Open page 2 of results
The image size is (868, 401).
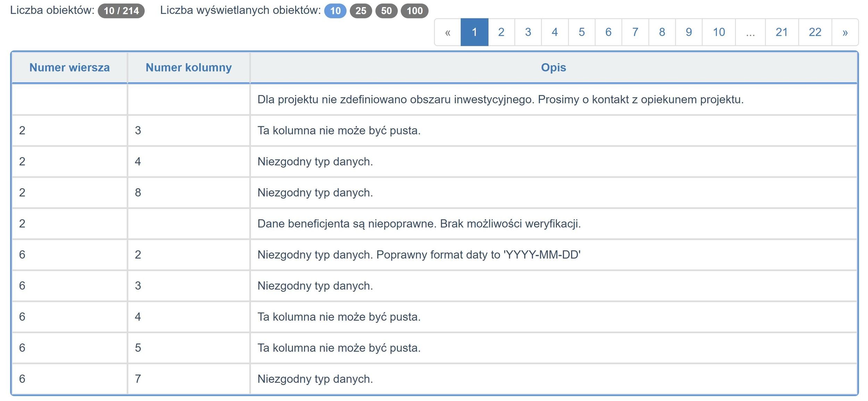tap(501, 32)
